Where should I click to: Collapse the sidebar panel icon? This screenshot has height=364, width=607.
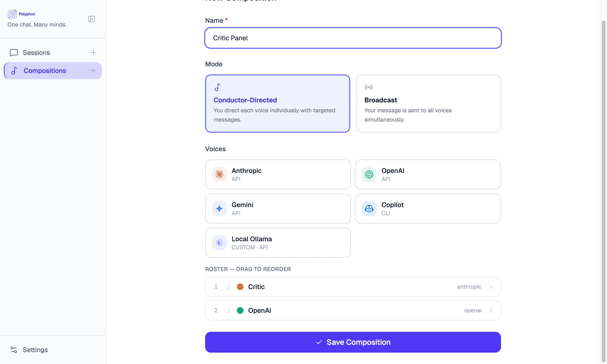91,19
